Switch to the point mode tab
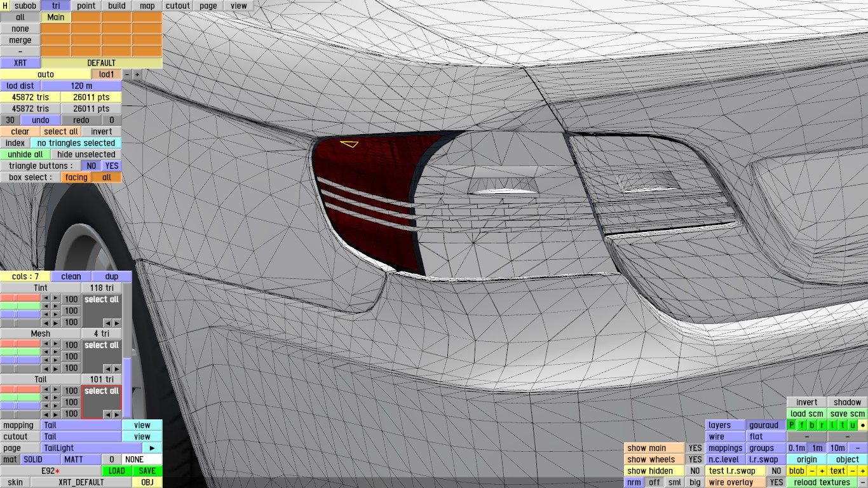This screenshot has width=868, height=488. pyautogui.click(x=86, y=6)
